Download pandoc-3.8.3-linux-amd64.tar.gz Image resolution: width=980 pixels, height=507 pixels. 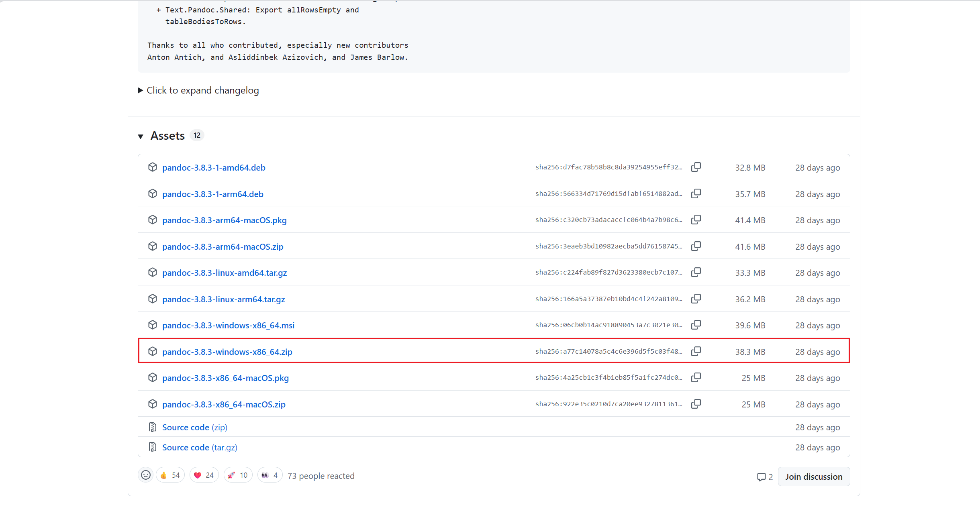point(225,273)
